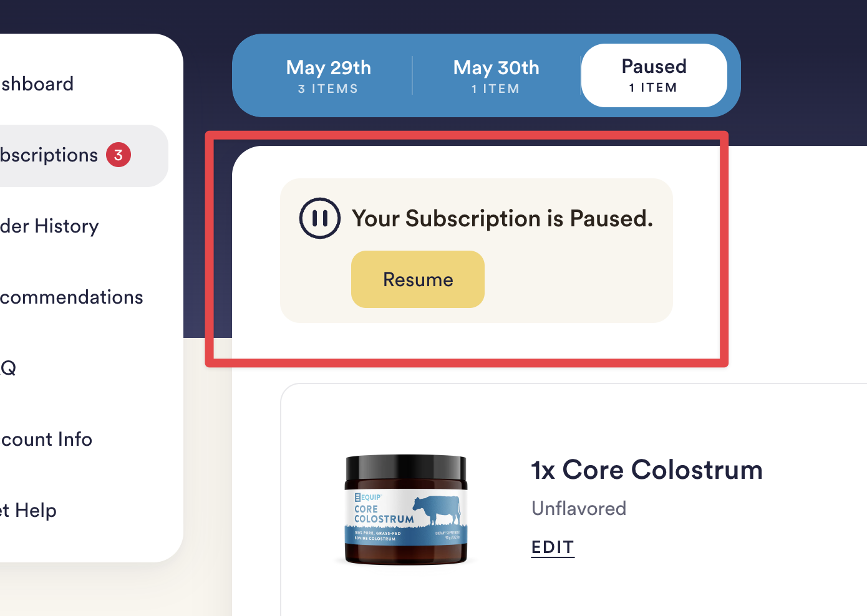Image resolution: width=867 pixels, height=616 pixels.
Task: Click the pause icon in the banner
Action: pos(320,218)
